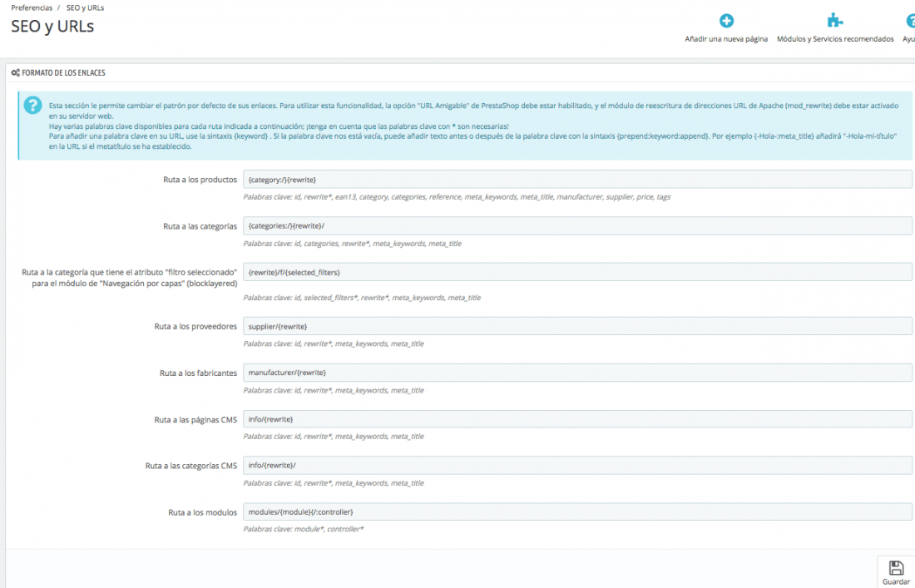The width and height of the screenshot is (915, 588).
Task: Select the Ruta a las páginas CMS field
Action: (x=577, y=419)
